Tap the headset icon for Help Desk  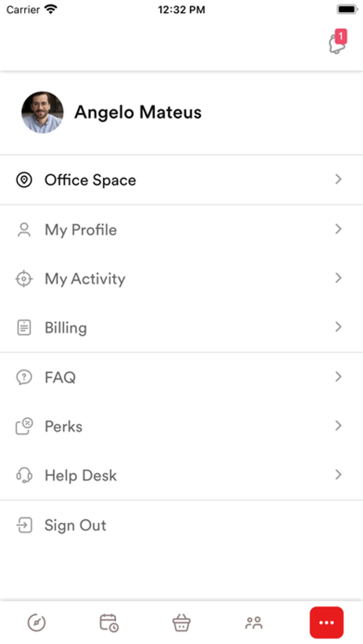(x=24, y=475)
